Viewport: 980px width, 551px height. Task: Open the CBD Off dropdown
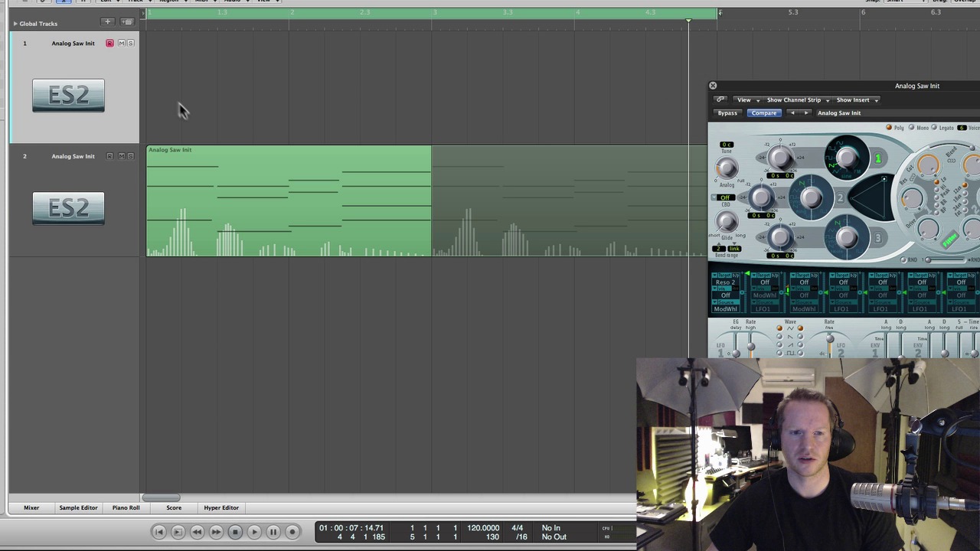(724, 198)
